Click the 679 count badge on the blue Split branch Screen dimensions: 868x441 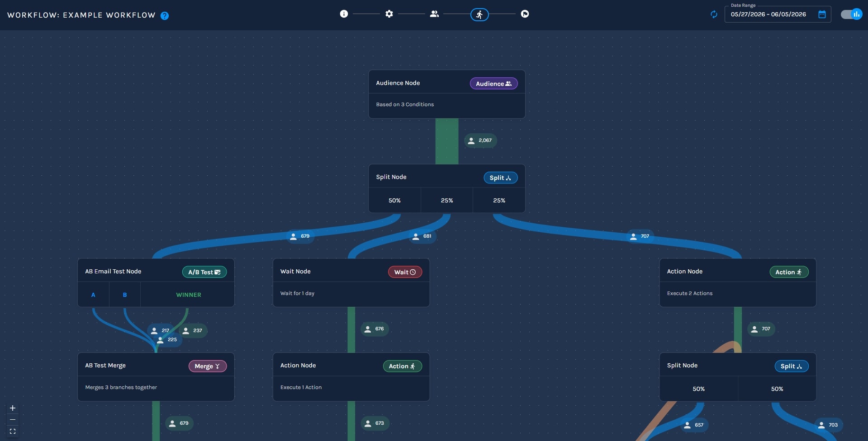300,236
